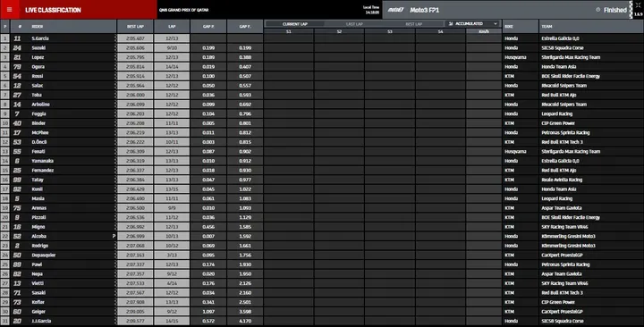This screenshot has height=327, width=644.
Task: Click Dupasquier's lap count 3/13
Action: coord(172,256)
